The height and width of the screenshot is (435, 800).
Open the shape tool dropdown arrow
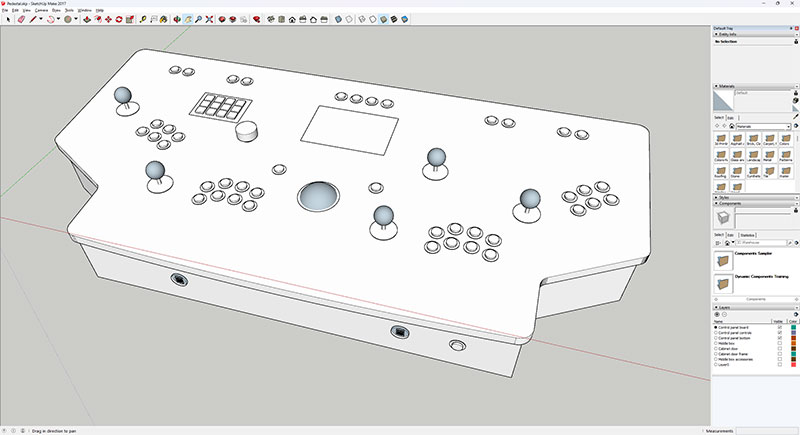[76, 19]
